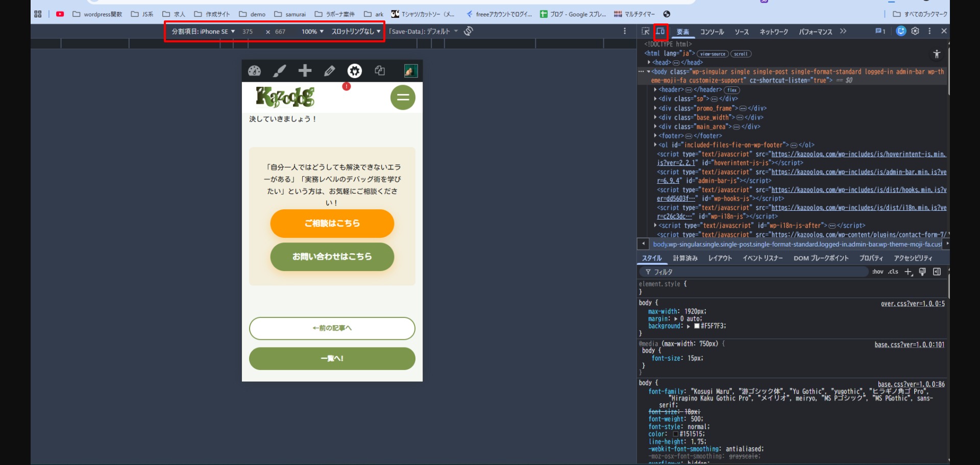Toggle the device toolbar icon
The height and width of the screenshot is (465, 980).
pyautogui.click(x=660, y=32)
